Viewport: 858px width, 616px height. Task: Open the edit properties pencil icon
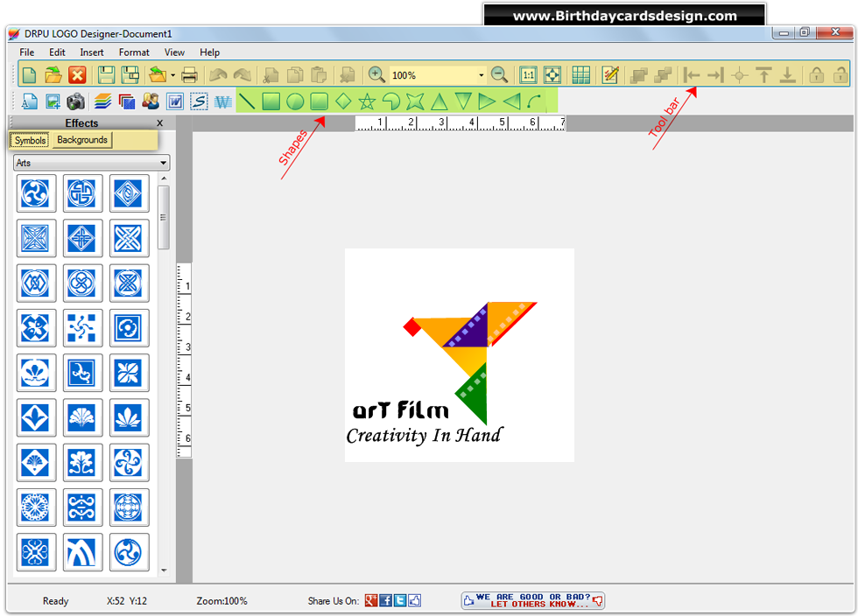coord(609,74)
